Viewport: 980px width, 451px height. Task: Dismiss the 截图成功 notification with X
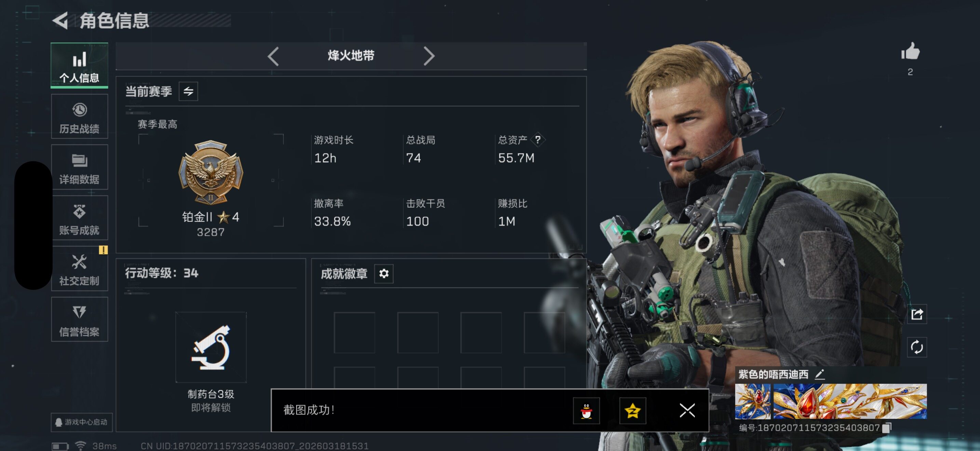(x=687, y=411)
